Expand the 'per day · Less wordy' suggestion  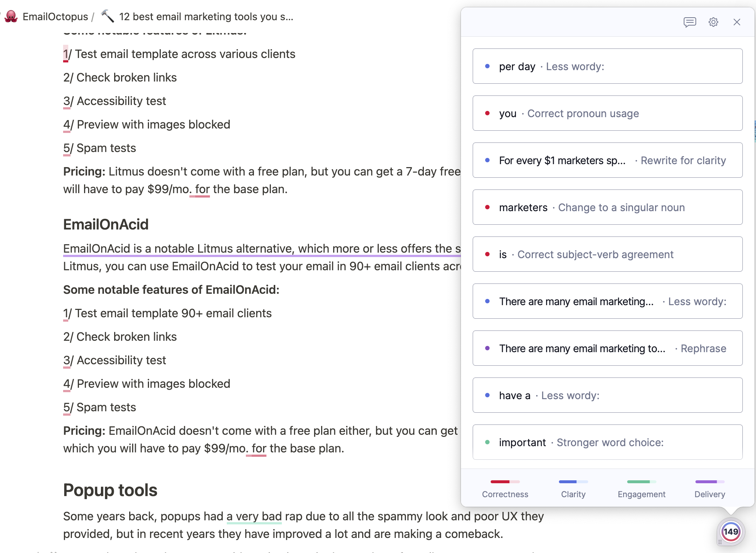click(x=607, y=66)
